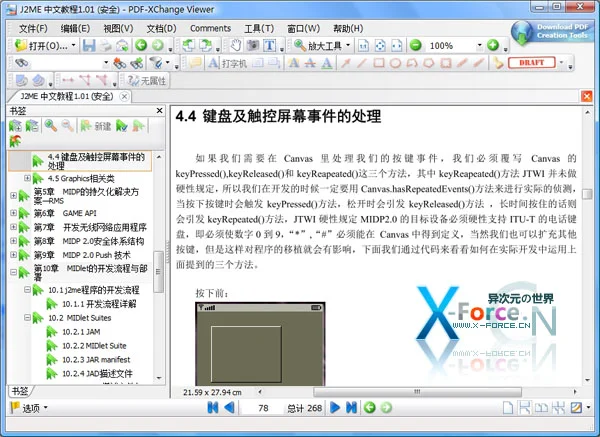
Task: Select the Snapshot camera tool
Action: [253, 46]
